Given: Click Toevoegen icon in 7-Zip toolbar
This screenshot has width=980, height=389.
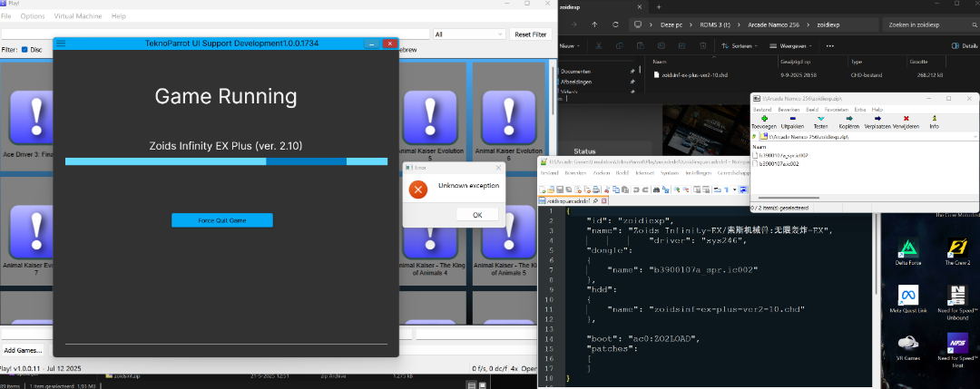Looking at the screenshot, I should click(x=764, y=119).
